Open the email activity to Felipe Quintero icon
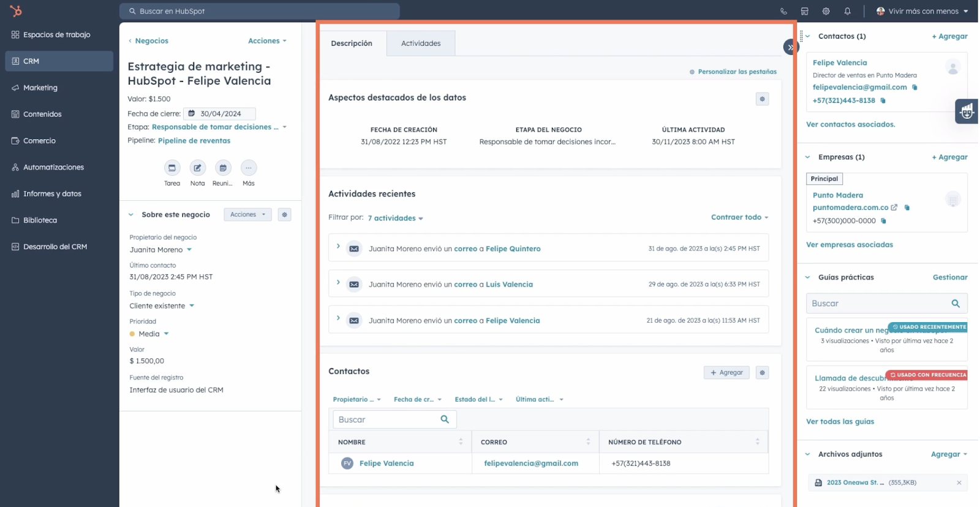 354,249
